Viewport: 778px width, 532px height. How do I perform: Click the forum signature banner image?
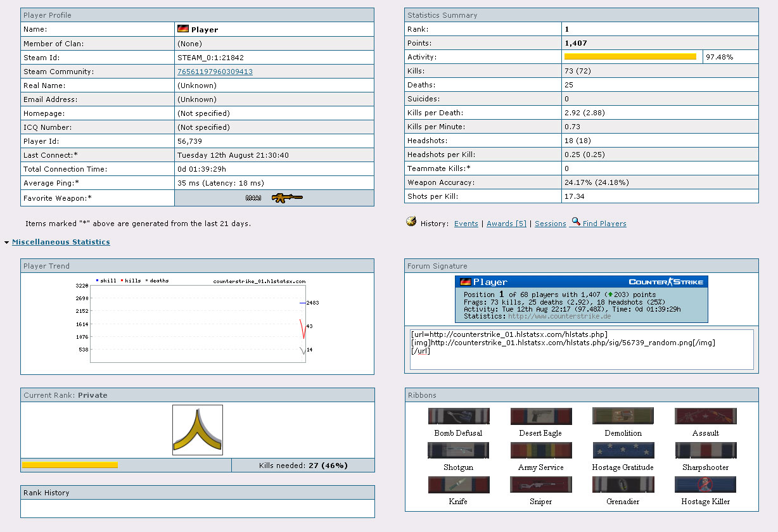(x=581, y=299)
